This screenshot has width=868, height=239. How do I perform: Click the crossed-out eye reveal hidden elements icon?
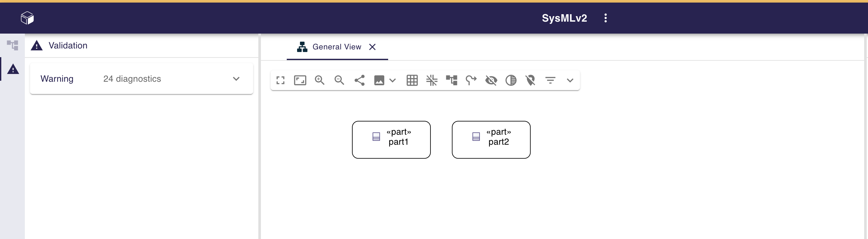491,80
